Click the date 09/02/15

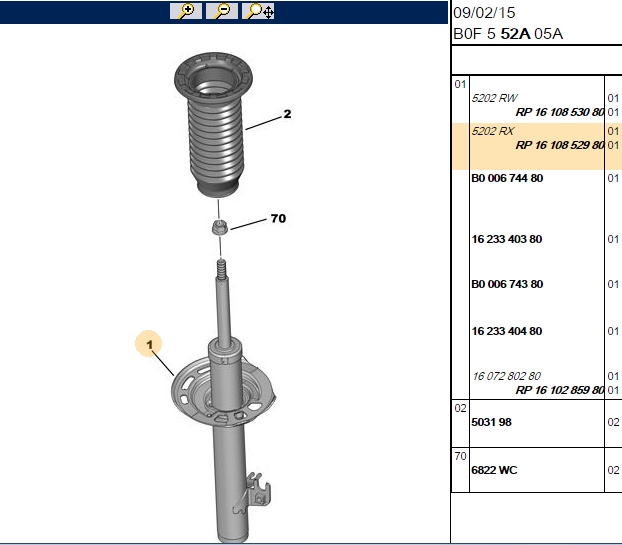484,13
